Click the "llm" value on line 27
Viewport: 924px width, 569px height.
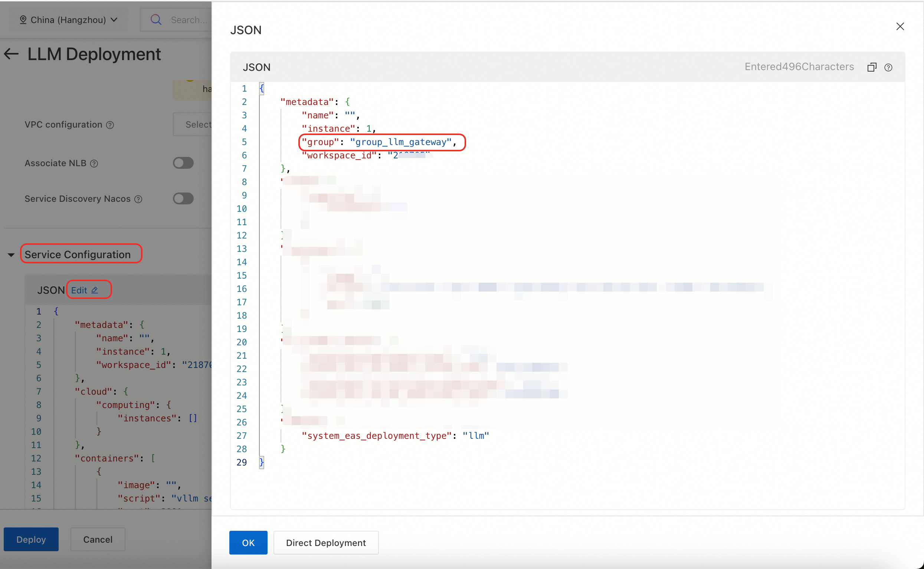click(476, 435)
